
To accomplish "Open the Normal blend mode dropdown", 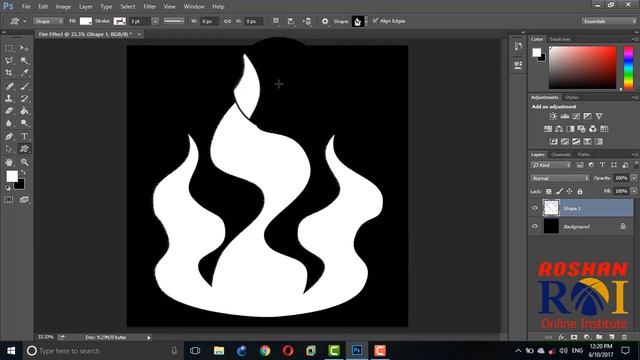I will [560, 178].
